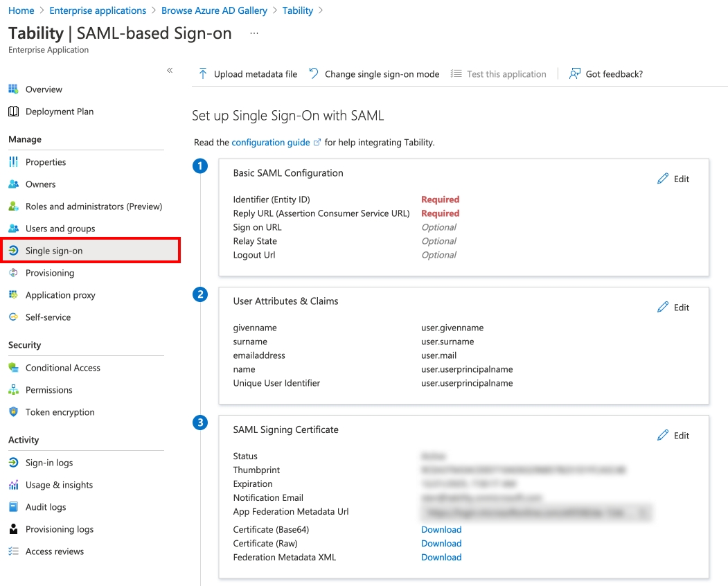Change single sign-on mode
Screen dimensions: 728x586
point(374,74)
